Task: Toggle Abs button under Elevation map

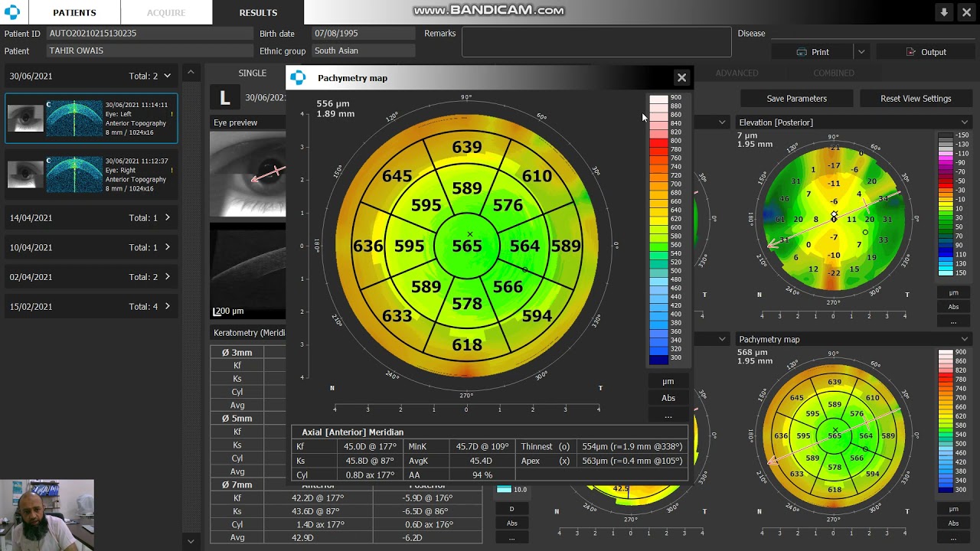Action: pos(953,307)
